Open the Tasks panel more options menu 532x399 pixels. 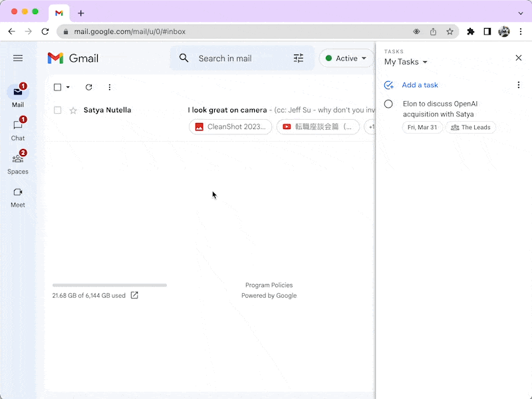[519, 85]
